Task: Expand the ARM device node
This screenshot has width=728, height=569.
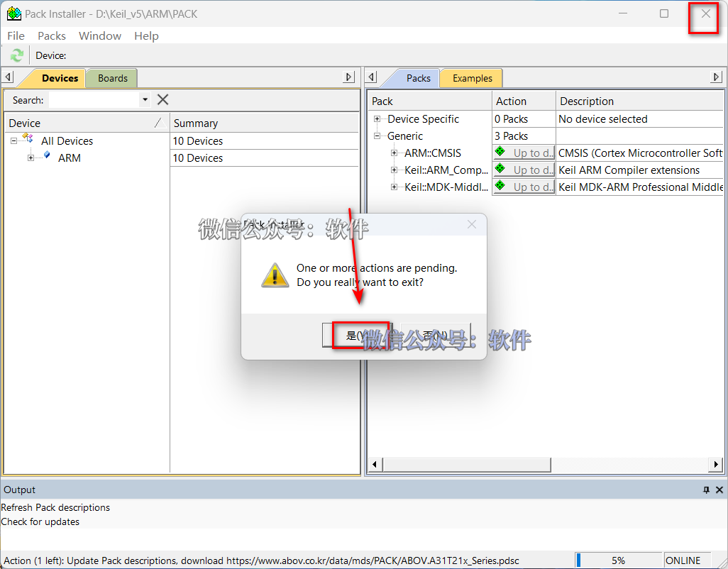Action: 31,158
